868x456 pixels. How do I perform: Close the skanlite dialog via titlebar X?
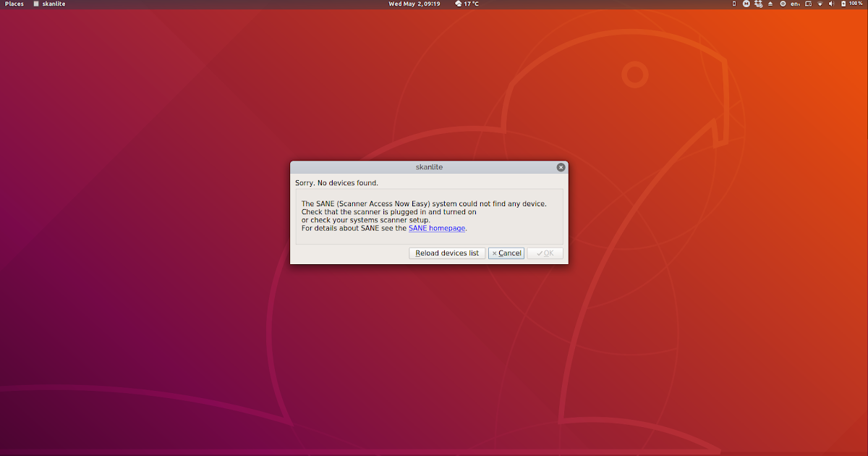tap(561, 167)
